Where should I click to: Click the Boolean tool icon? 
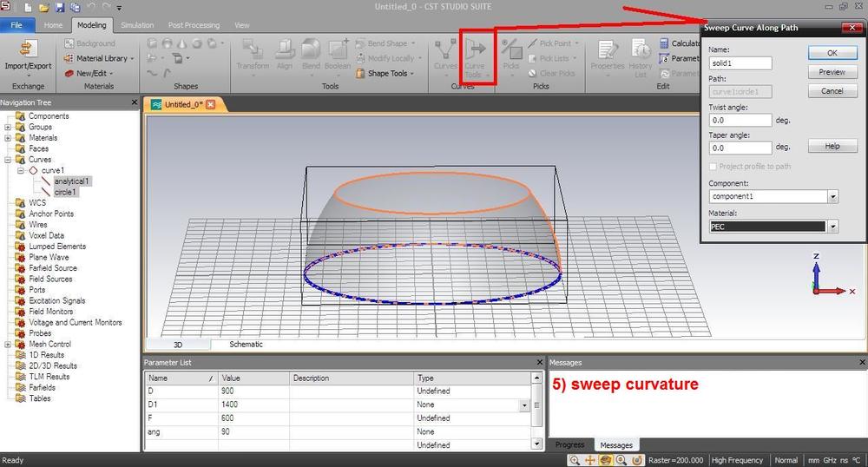[337, 49]
